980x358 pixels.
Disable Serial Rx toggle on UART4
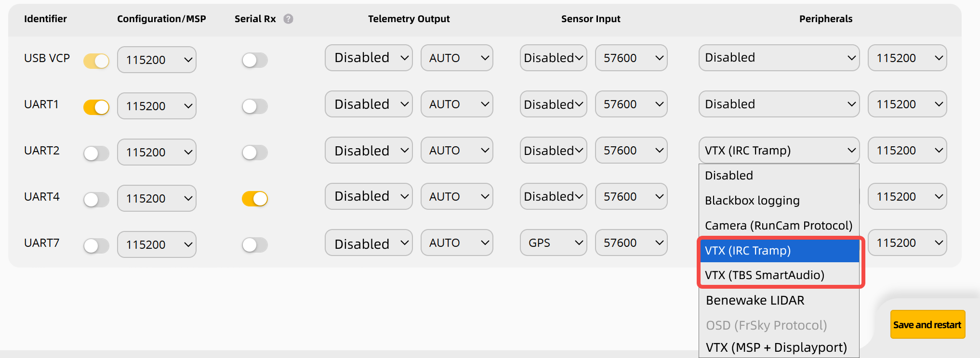254,198
